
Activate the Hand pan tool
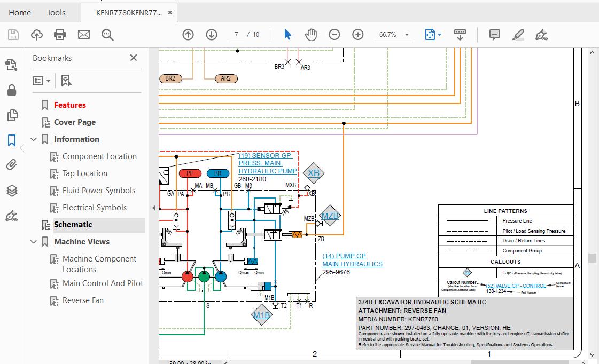pyautogui.click(x=311, y=35)
